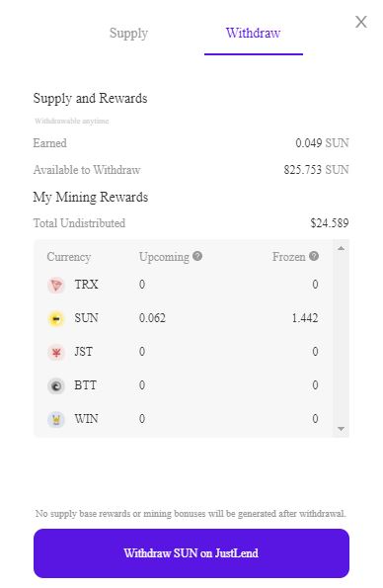Click the TRX currency icon
The image size is (383, 588).
click(x=56, y=286)
